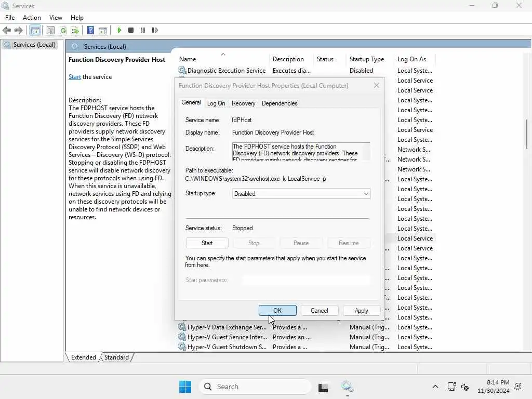This screenshot has width=532, height=399.
Task: Show hidden system tray icons
Action: click(435, 387)
